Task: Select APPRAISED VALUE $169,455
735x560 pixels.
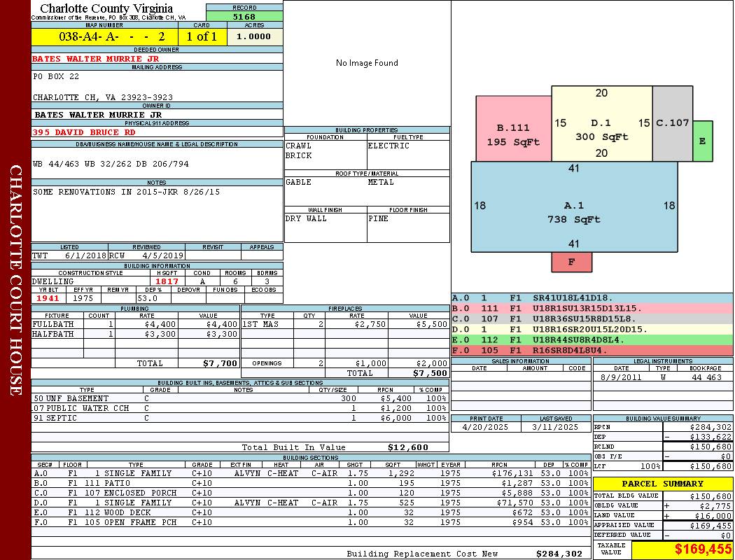Action: pos(710,526)
